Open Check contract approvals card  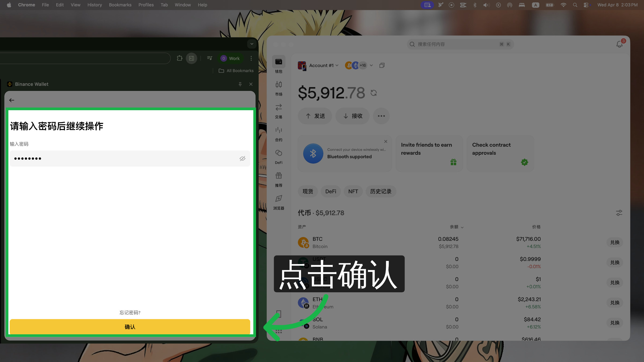(x=500, y=153)
